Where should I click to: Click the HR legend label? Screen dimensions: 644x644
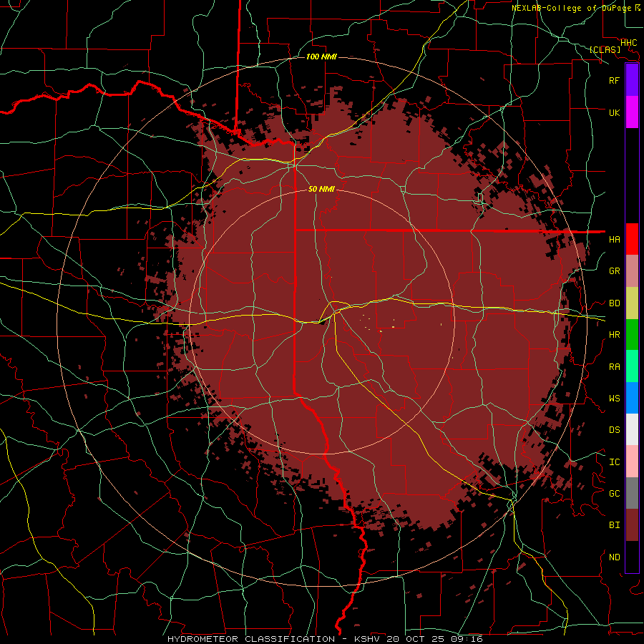[614, 335]
